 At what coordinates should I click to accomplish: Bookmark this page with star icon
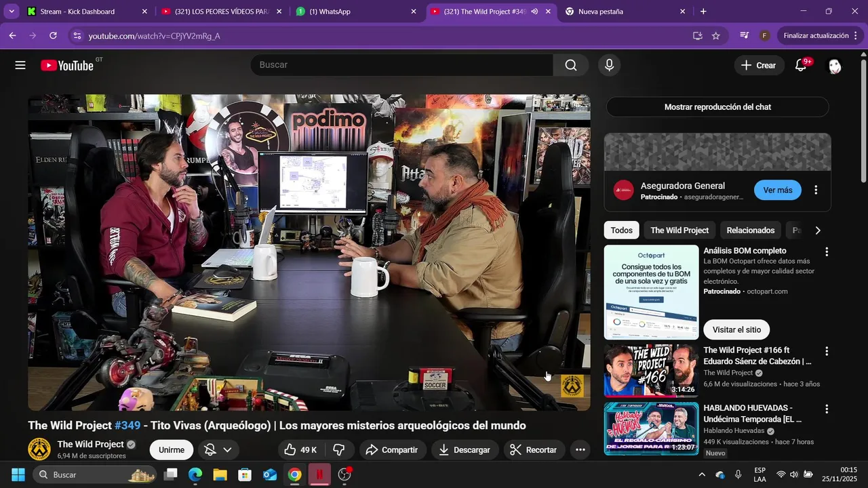click(715, 35)
